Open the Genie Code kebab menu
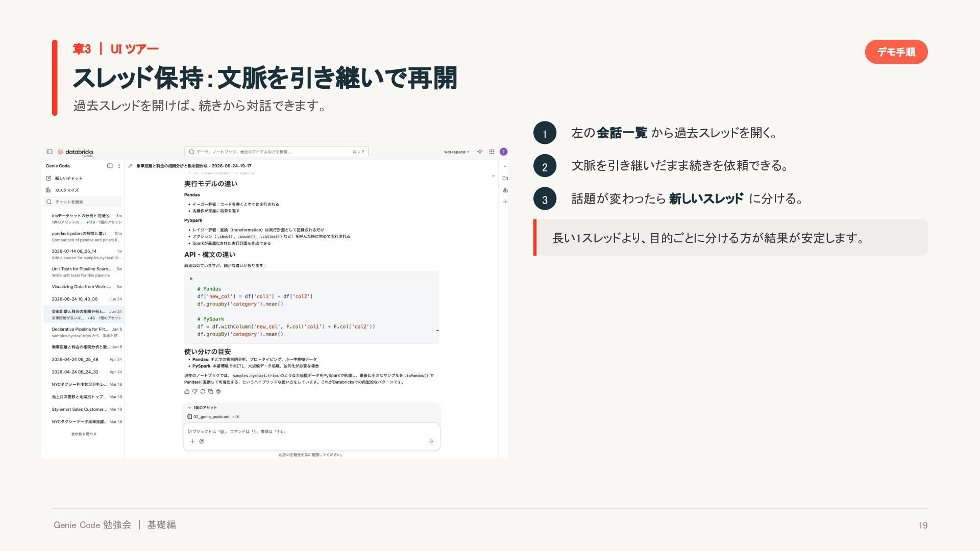Screen dimensions: 980x551 click(119, 166)
